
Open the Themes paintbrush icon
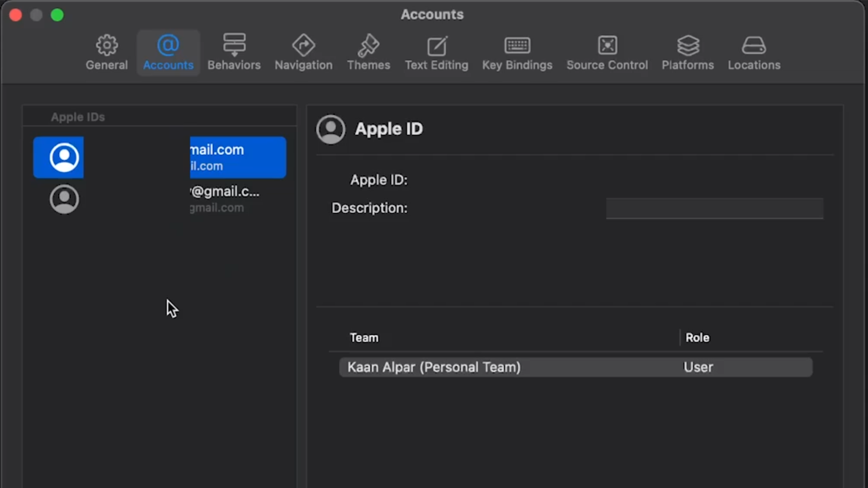pos(368,45)
